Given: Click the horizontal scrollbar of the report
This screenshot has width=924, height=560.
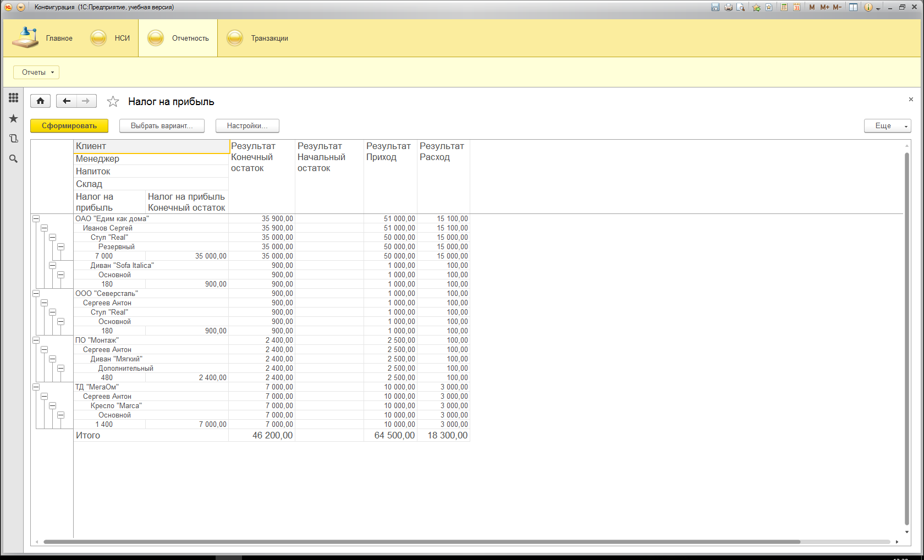Looking at the screenshot, I should (422, 542).
